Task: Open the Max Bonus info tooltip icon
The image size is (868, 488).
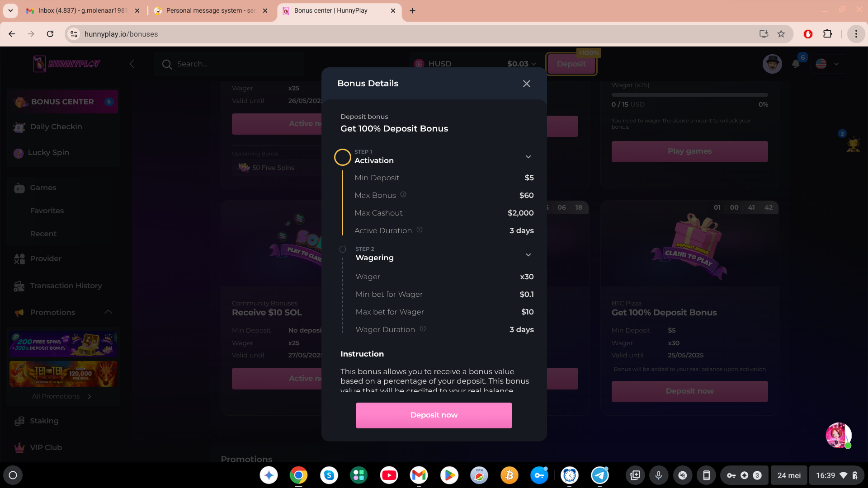Action: [x=403, y=195]
